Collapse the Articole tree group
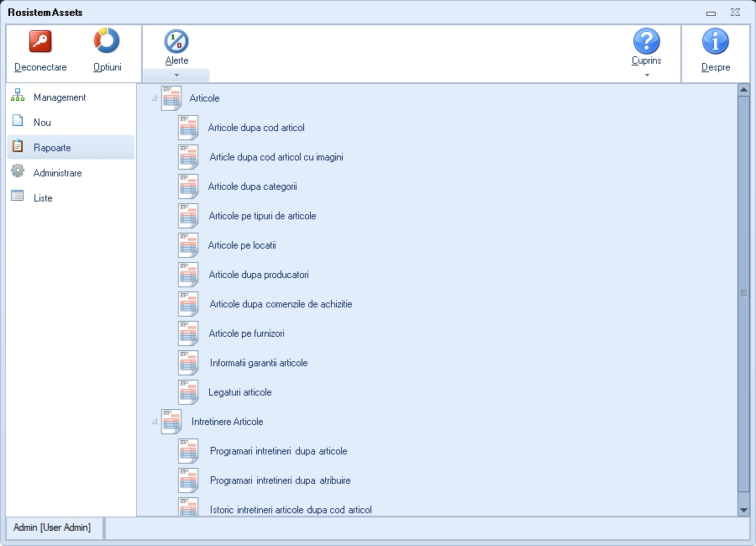 (x=154, y=98)
